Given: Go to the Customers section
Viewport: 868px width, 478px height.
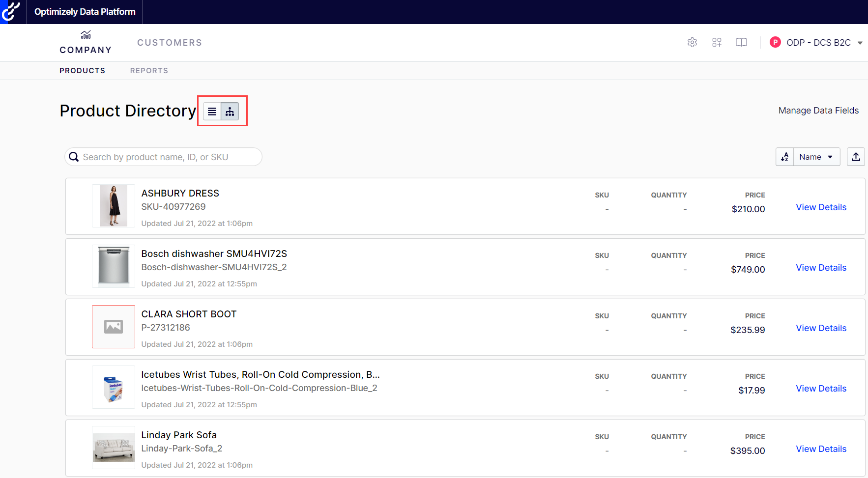Looking at the screenshot, I should [170, 43].
